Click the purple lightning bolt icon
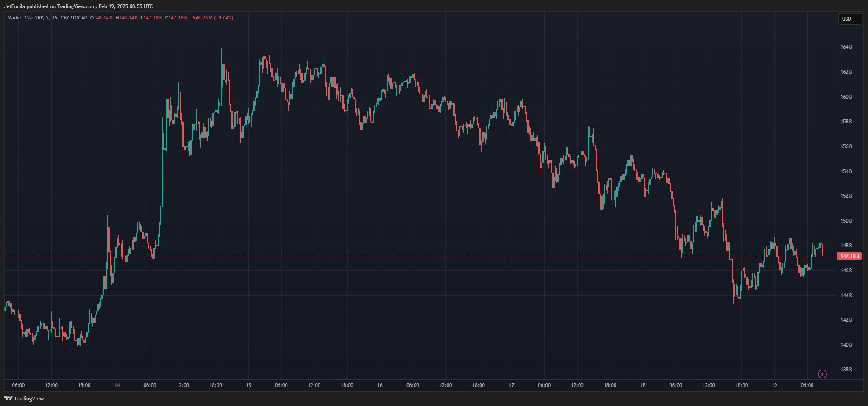The image size is (868, 406). click(x=822, y=374)
